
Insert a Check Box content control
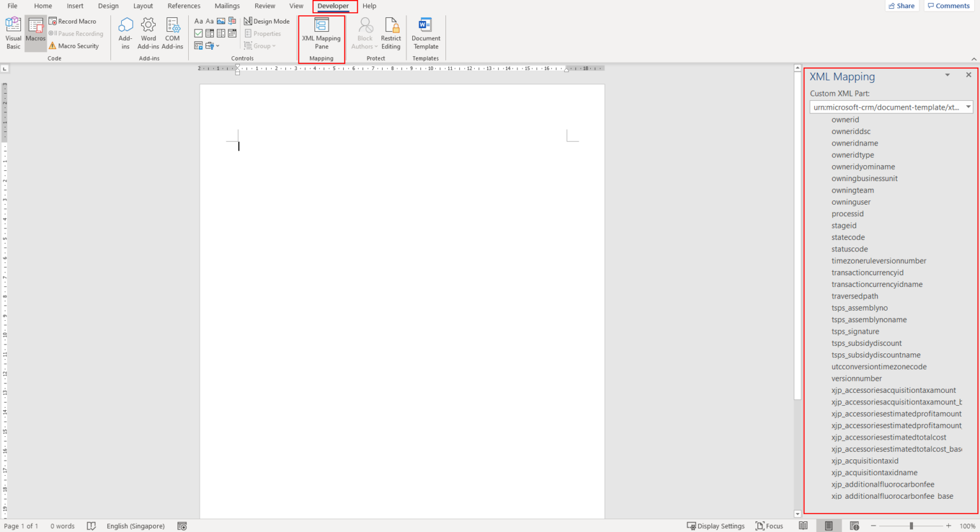(198, 33)
